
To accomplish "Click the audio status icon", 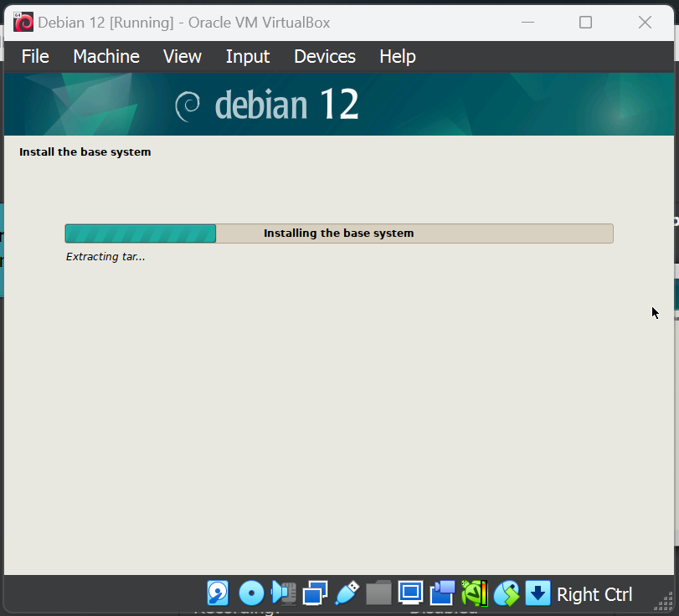I will [x=283, y=593].
